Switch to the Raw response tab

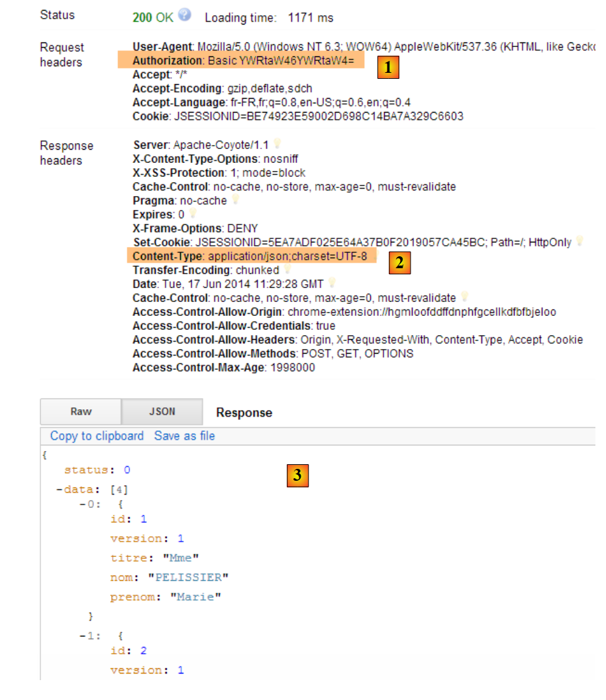tap(81, 411)
